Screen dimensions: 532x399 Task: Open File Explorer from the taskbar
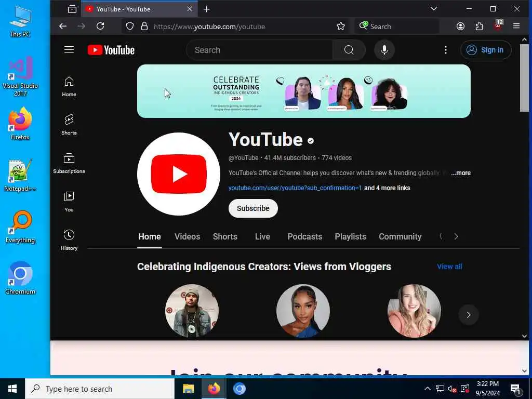tap(188, 389)
